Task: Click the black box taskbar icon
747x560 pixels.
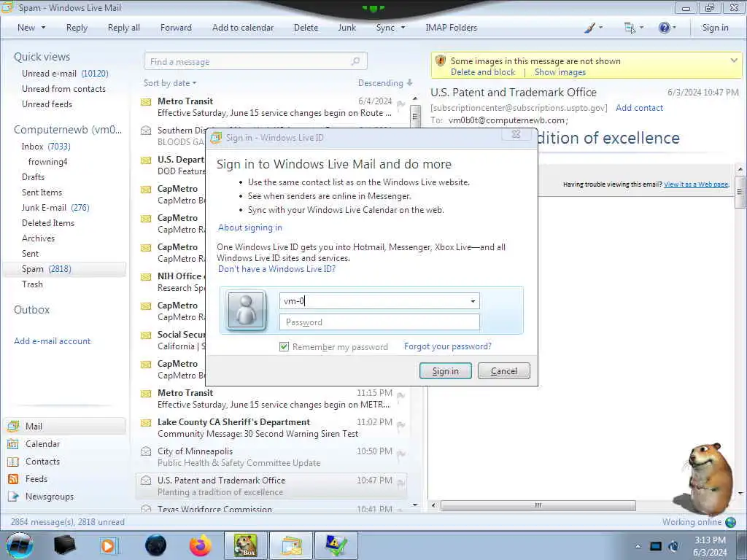Action: tap(65, 545)
